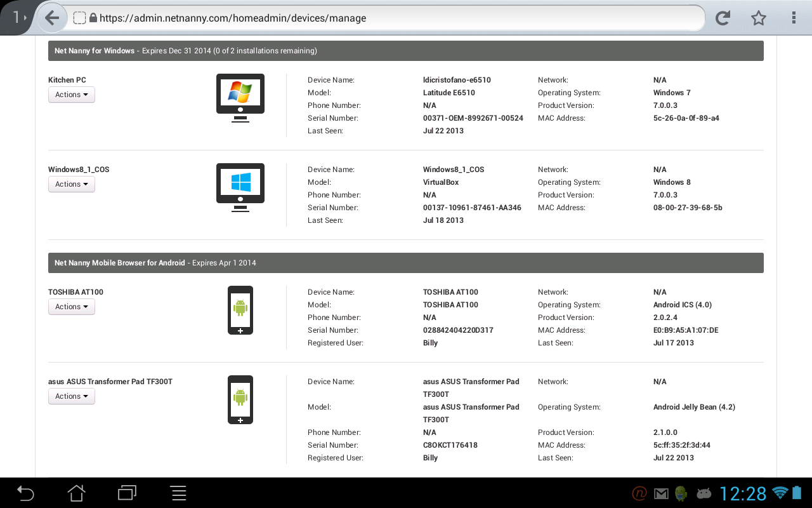812x508 pixels.
Task: Select the model value Latitude E6510
Action: click(449, 93)
